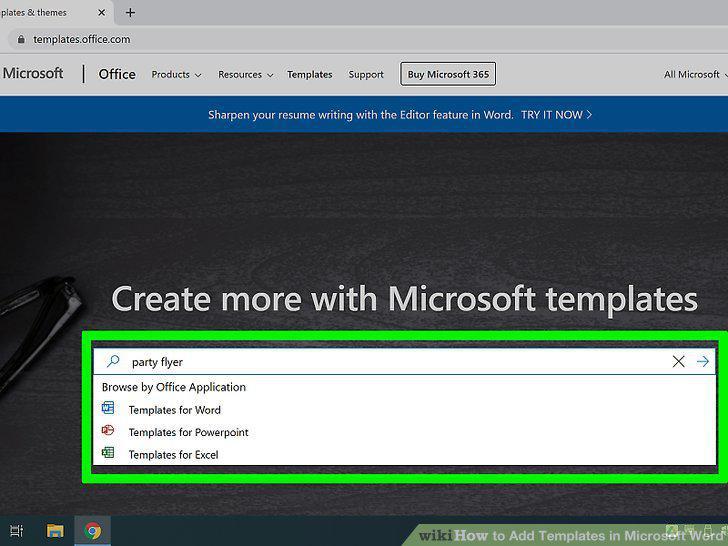728x546 pixels.
Task: Click TRY IT NOW banner link
Action: point(556,115)
